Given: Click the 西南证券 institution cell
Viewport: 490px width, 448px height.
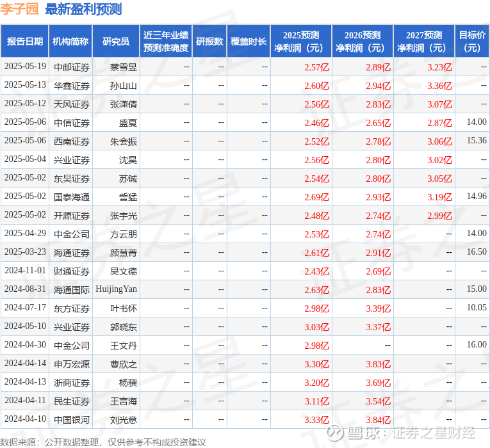Looking at the screenshot, I should click(72, 141).
